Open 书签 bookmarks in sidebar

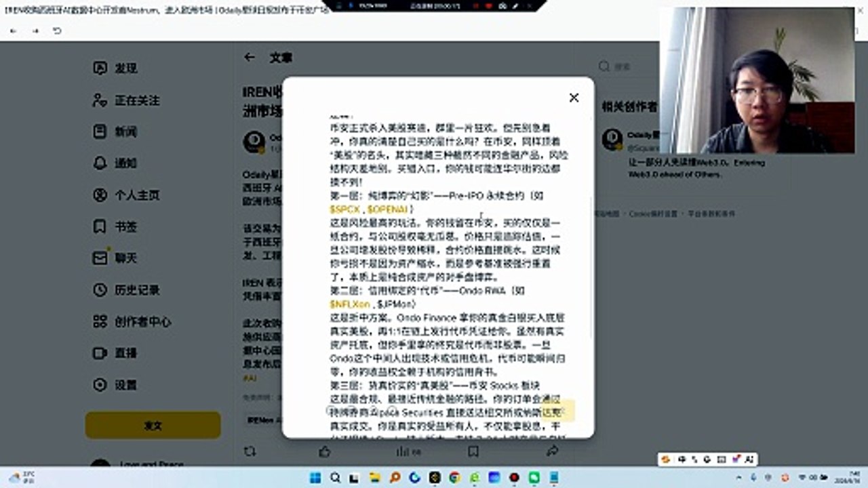[115, 226]
